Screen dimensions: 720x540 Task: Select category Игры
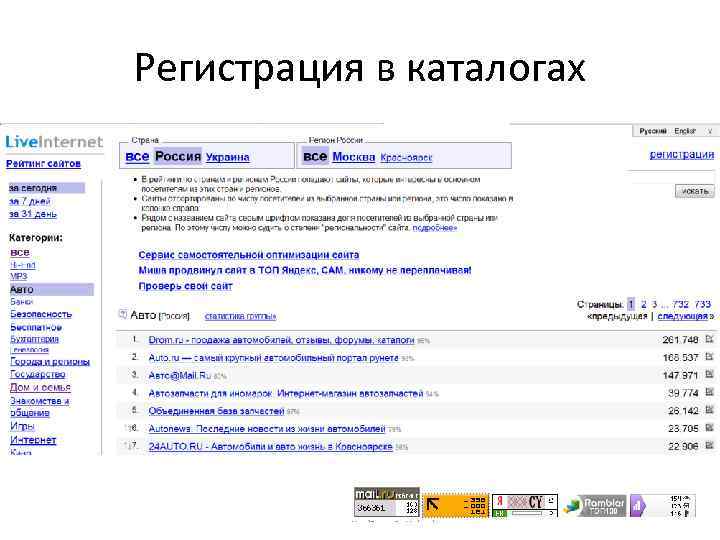pos(22,426)
